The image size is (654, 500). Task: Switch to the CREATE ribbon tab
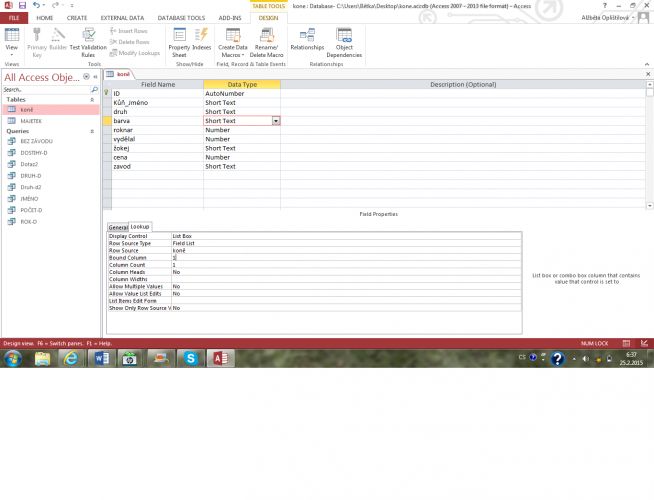point(77,18)
